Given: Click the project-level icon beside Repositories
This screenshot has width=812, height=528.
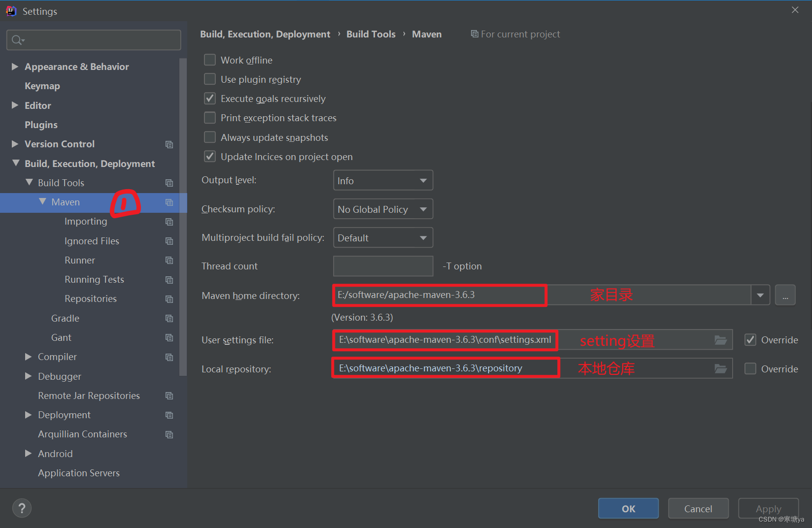Looking at the screenshot, I should pos(169,299).
